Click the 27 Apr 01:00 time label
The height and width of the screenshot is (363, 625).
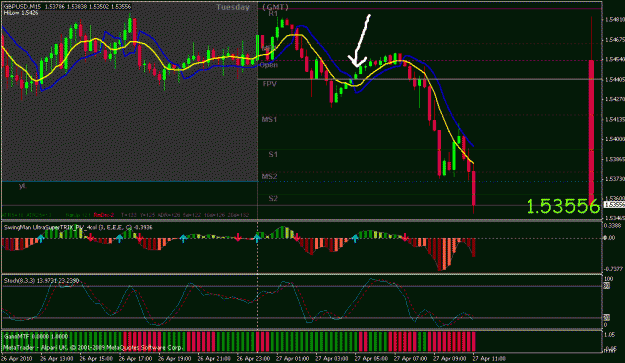click(293, 359)
